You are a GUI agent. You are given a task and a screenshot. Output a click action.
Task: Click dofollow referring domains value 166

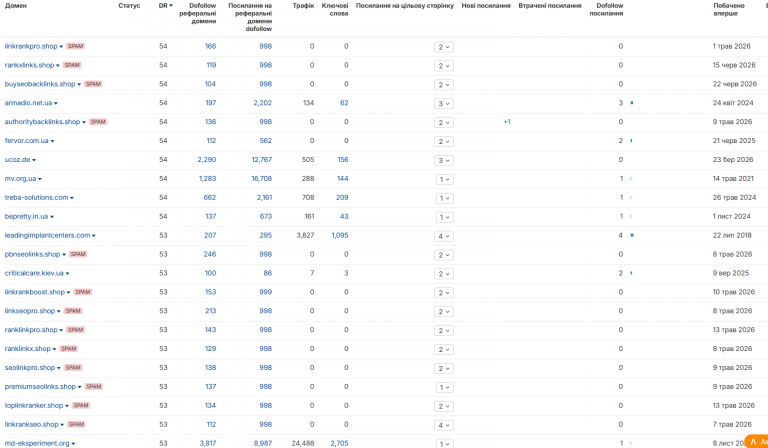click(211, 46)
